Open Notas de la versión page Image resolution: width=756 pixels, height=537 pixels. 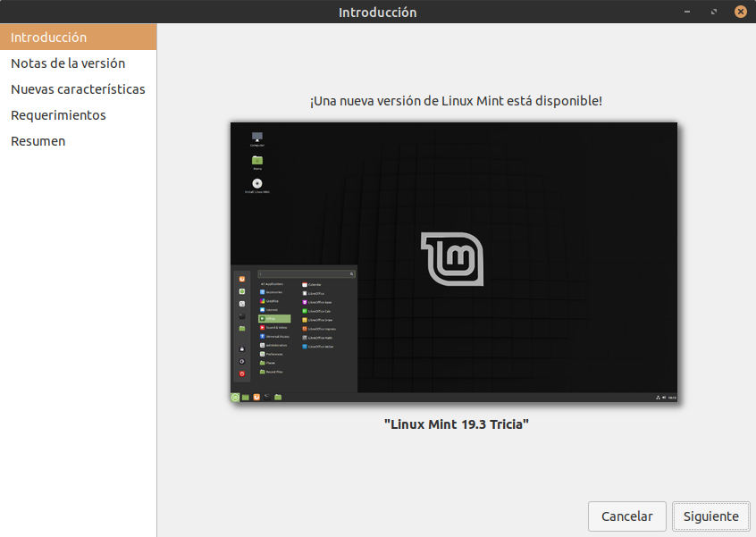tap(78, 63)
